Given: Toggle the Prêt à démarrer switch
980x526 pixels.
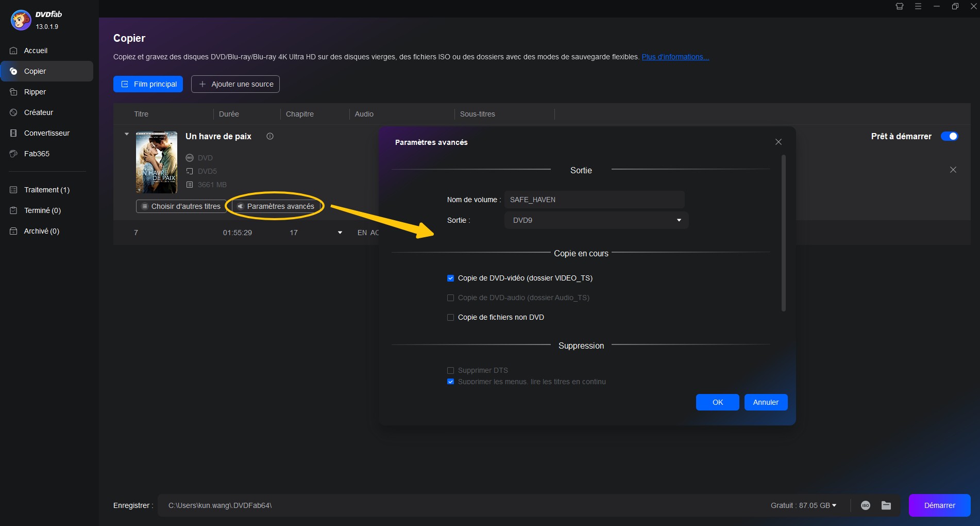Looking at the screenshot, I should pos(949,136).
